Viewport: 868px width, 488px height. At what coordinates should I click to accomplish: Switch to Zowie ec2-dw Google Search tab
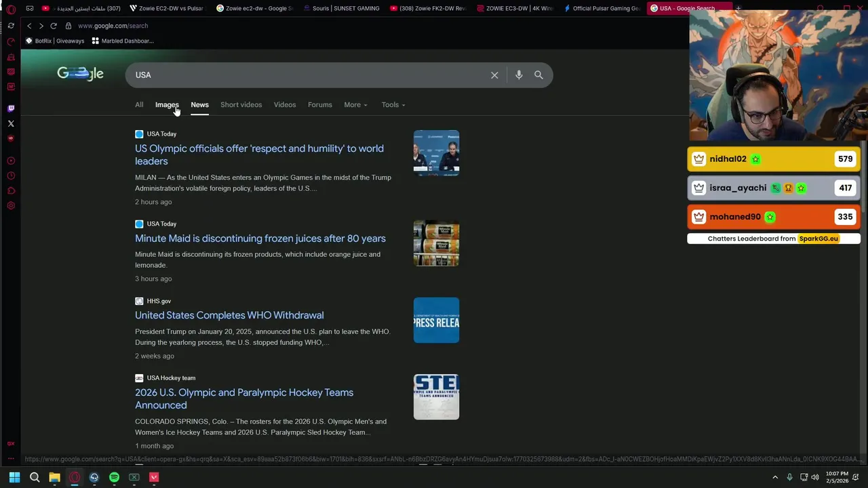coord(255,8)
